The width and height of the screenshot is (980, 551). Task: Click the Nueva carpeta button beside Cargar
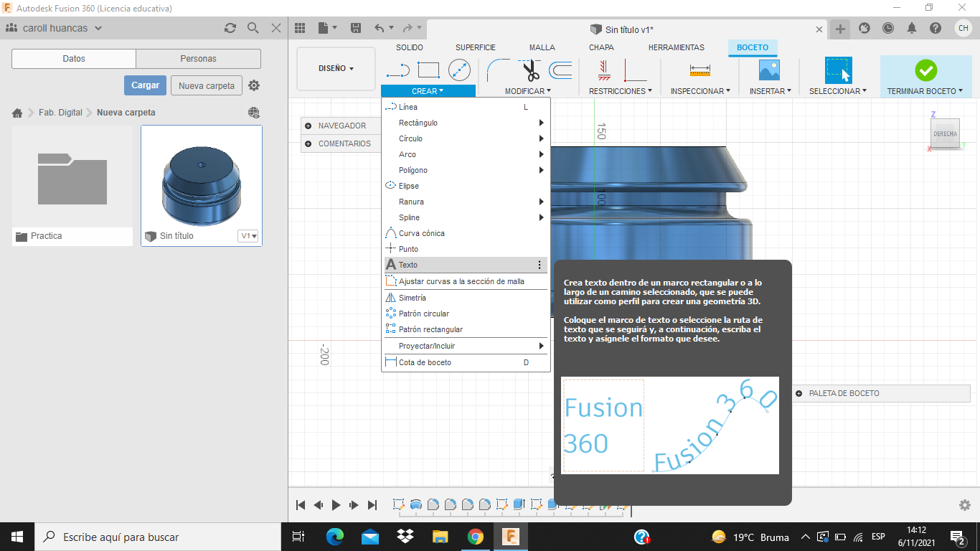coord(207,85)
